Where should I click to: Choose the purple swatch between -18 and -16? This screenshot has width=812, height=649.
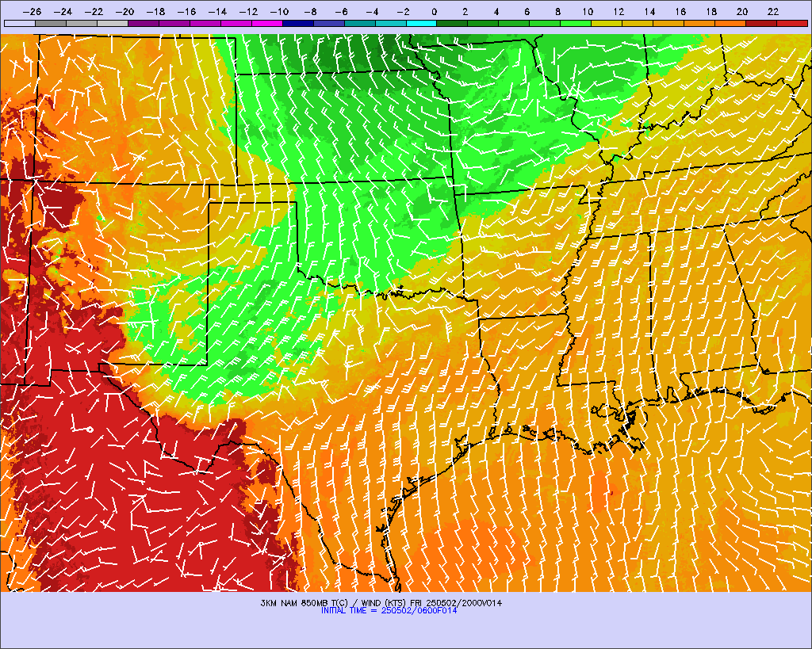174,23
